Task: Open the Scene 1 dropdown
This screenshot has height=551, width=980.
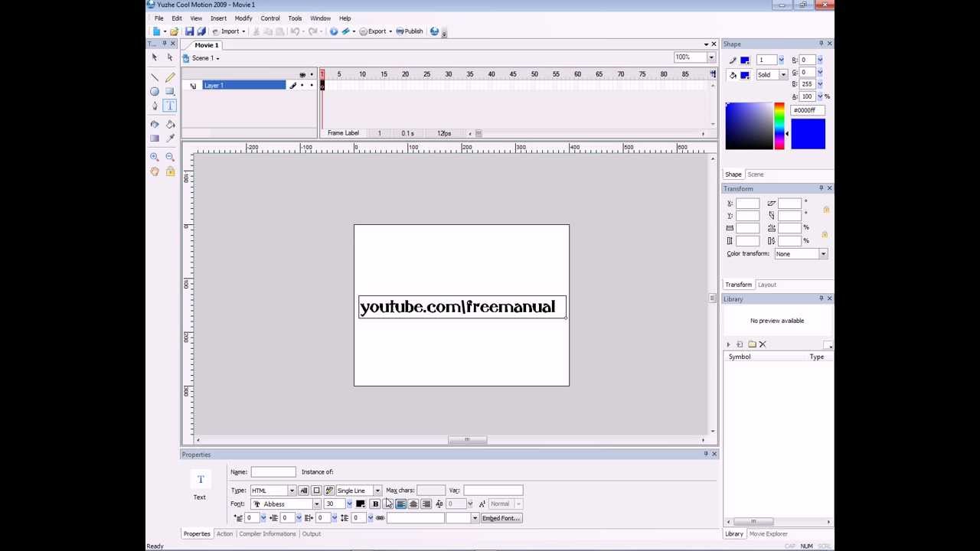Action: pyautogui.click(x=217, y=58)
